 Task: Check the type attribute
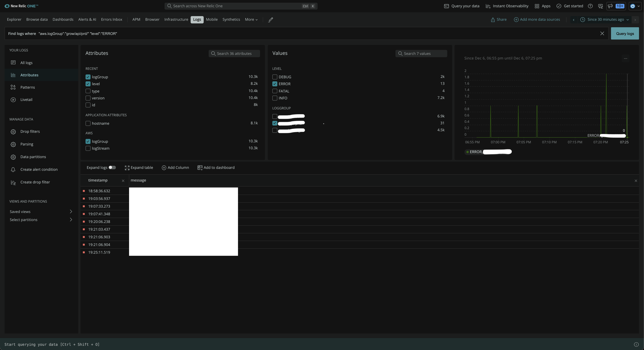[88, 91]
